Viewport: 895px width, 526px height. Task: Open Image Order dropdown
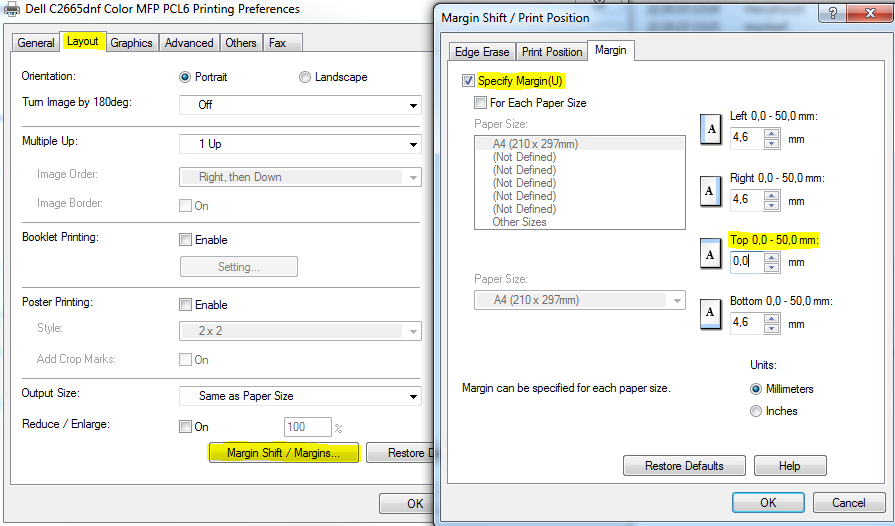tap(300, 177)
